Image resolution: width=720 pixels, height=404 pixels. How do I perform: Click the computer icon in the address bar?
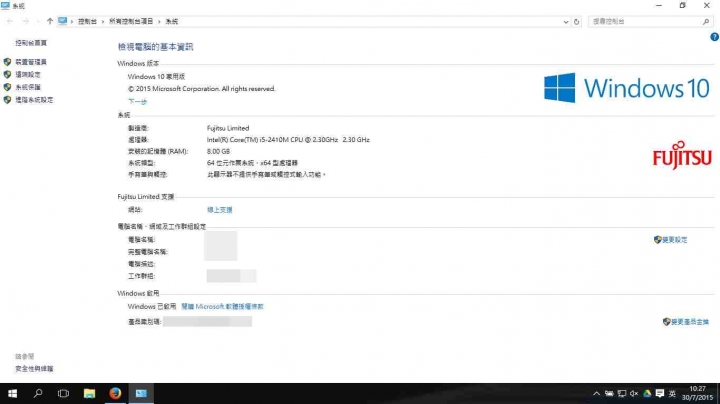[x=62, y=21]
